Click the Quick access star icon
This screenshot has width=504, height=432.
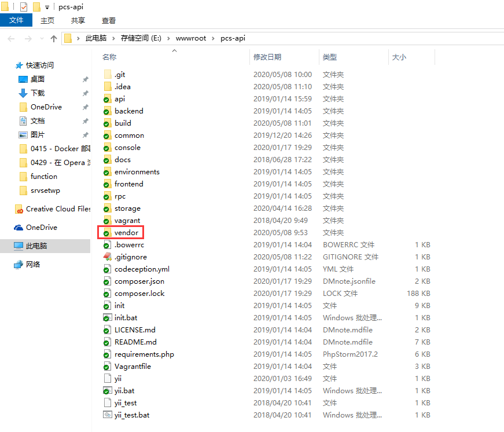point(19,65)
